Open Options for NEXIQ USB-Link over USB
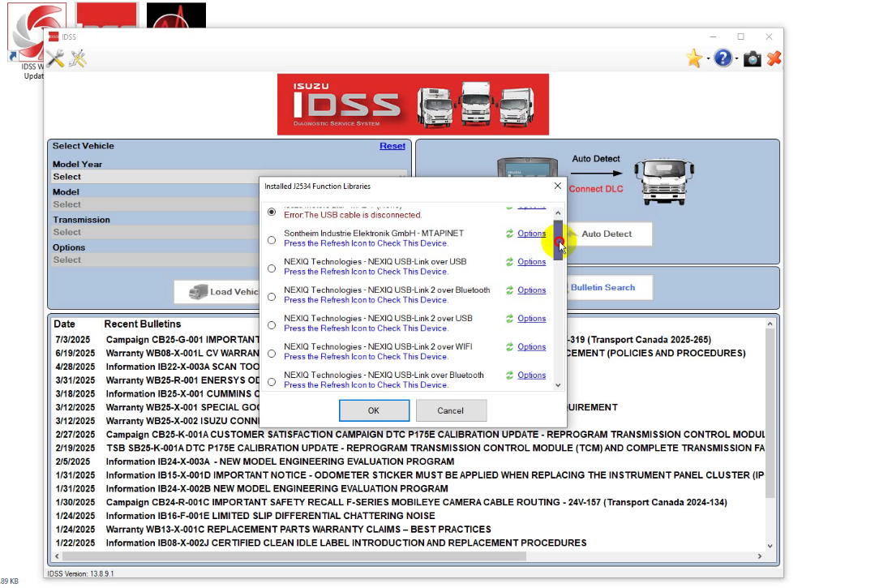The height and width of the screenshot is (588, 892). tap(531, 262)
